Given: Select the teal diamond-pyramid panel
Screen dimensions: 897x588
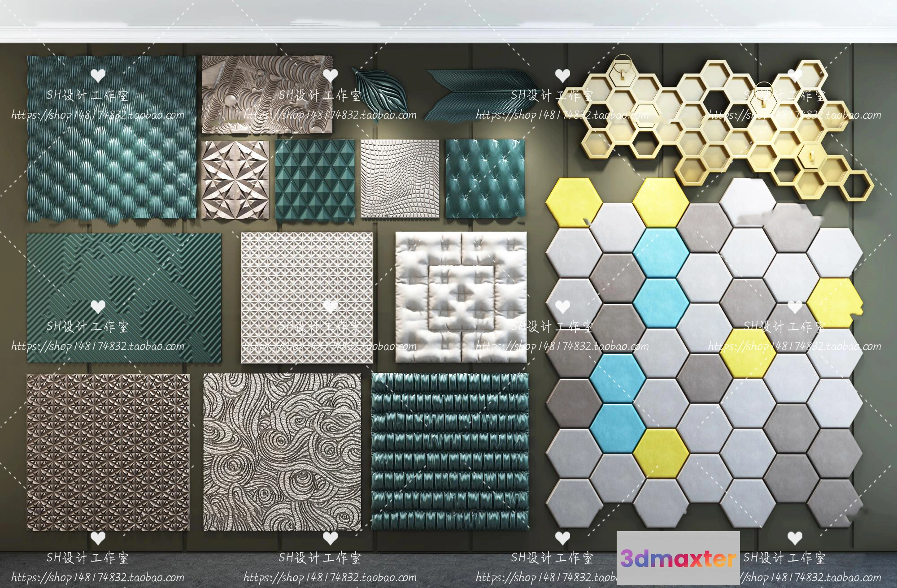Looking at the screenshot, I should [315, 179].
